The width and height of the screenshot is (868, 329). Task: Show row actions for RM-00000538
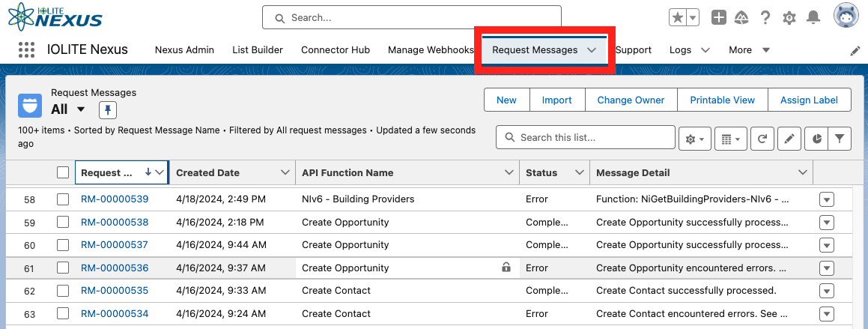coord(827,223)
